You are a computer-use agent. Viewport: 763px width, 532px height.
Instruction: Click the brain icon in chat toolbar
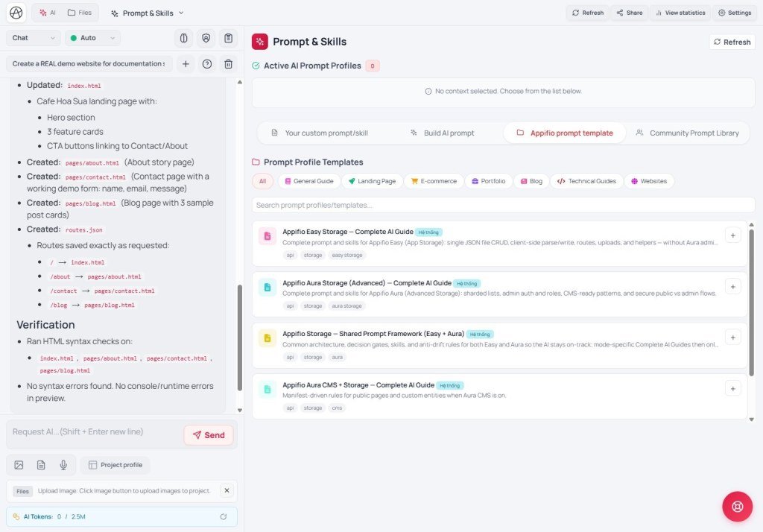coord(183,38)
